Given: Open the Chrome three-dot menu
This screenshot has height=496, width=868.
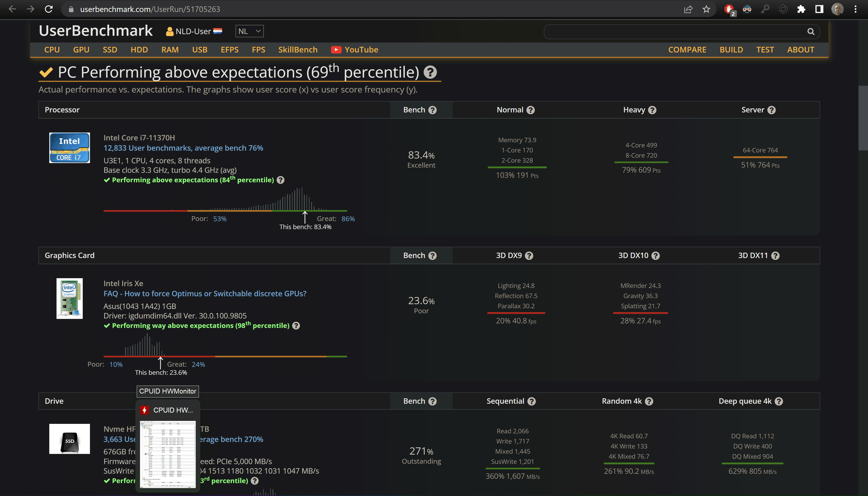Looking at the screenshot, I should tap(855, 9).
